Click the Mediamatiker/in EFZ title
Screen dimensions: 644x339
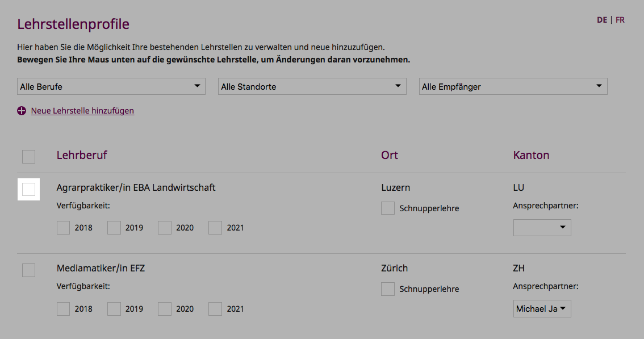coord(101,269)
